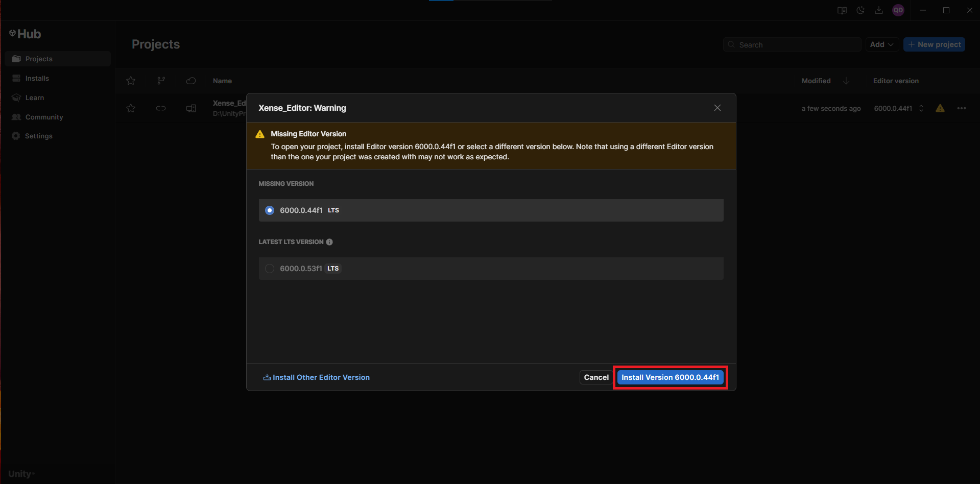Open the Community section in the sidebar

tap(43, 117)
